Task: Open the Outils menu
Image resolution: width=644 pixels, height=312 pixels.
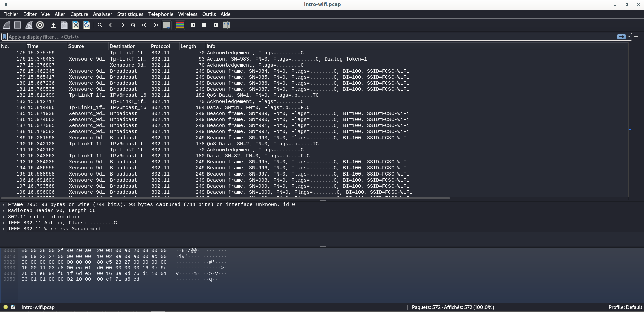Action: click(209, 14)
